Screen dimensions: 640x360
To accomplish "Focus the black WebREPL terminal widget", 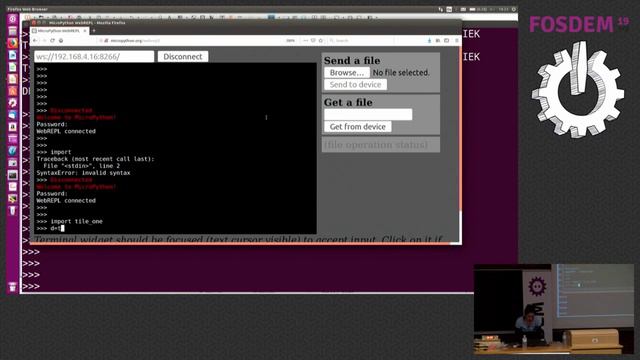I will (x=176, y=148).
